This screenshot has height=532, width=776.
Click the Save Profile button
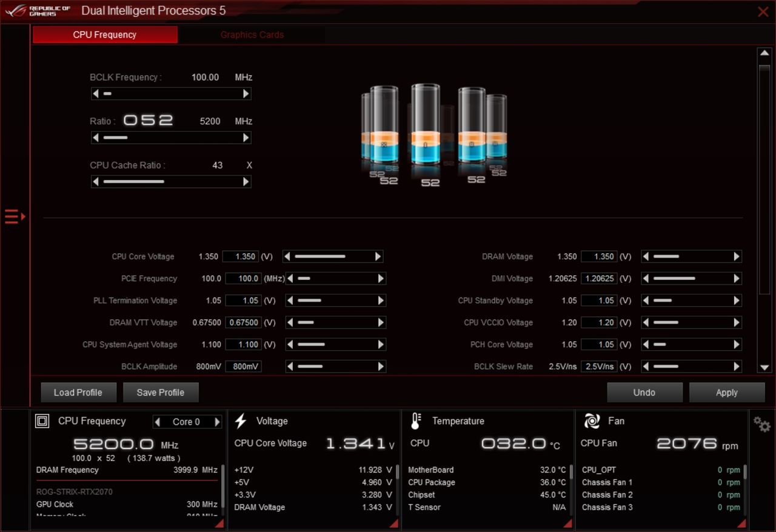pos(160,392)
